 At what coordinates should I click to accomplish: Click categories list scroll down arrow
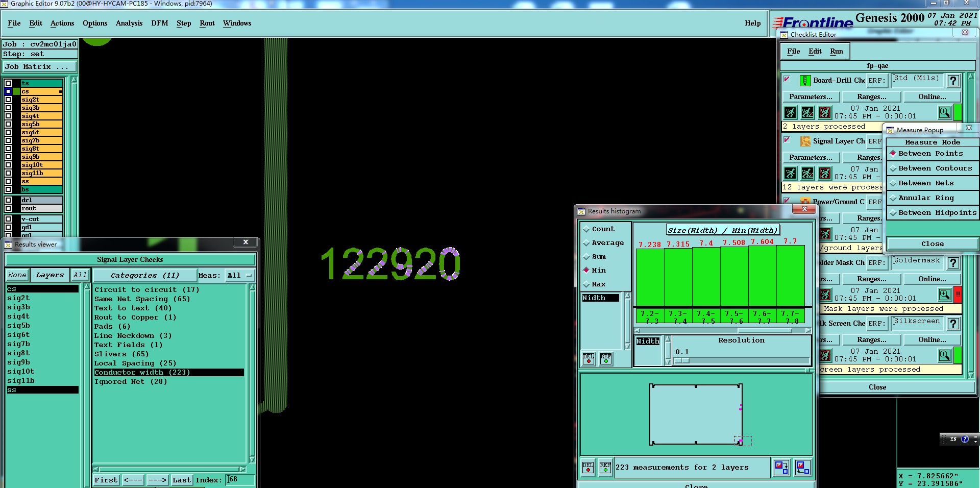[x=252, y=459]
